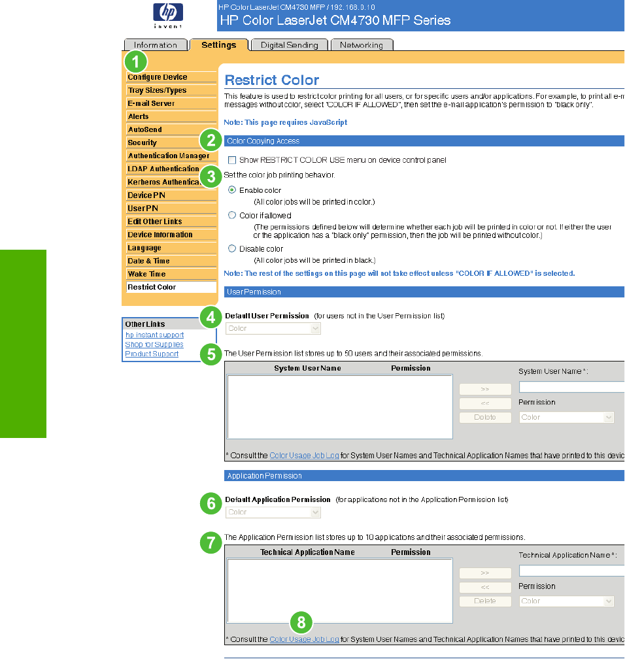Open the Product Support link
625x672 pixels.
152,354
